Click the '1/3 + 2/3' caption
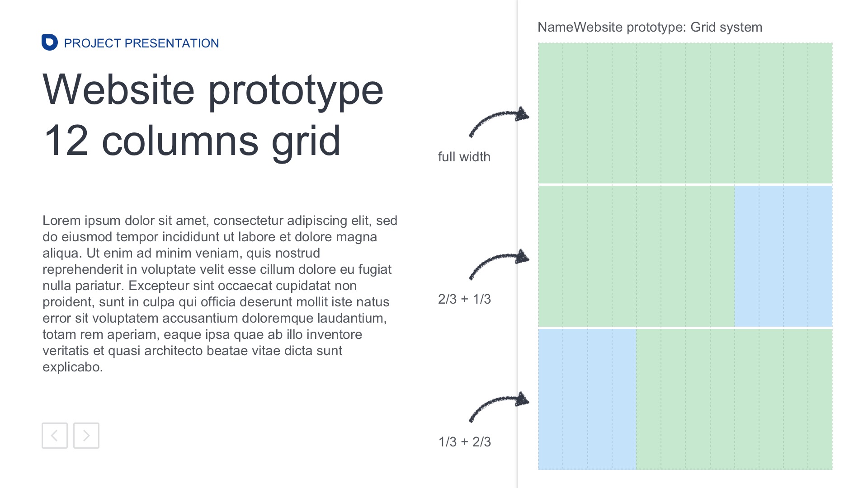Viewport: 868px width, 488px height. tap(464, 442)
